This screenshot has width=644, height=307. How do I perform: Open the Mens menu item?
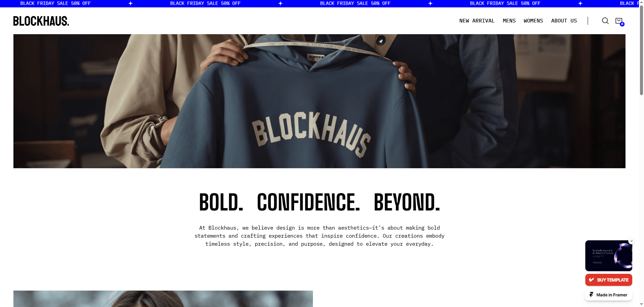tap(509, 21)
